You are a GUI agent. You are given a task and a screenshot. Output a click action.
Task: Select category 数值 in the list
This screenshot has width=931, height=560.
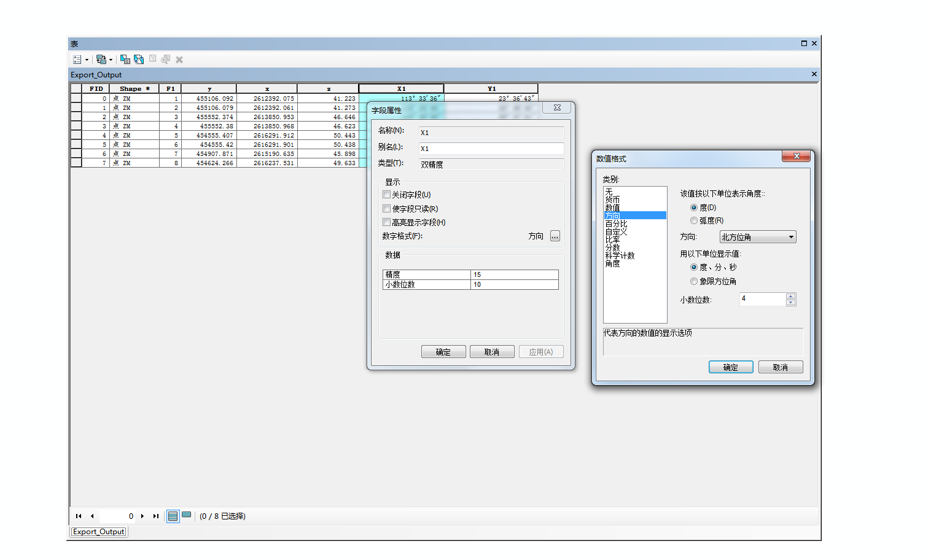pyautogui.click(x=635, y=208)
